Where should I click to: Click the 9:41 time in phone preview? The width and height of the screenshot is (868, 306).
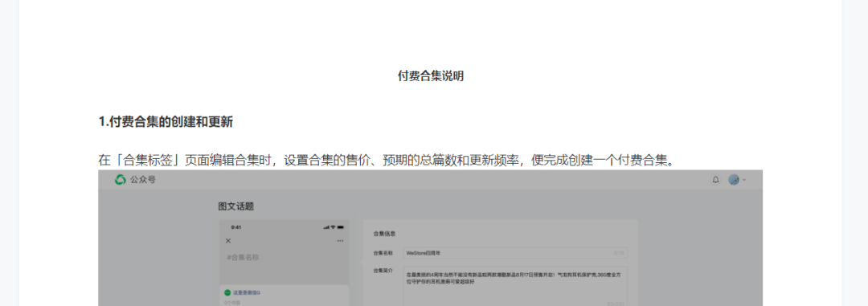235,227
